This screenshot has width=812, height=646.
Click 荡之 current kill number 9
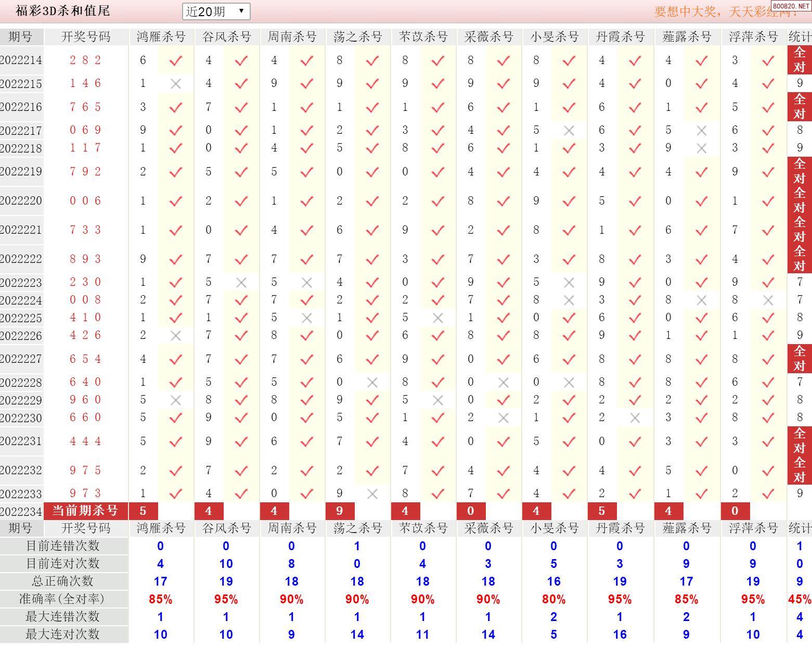click(340, 511)
